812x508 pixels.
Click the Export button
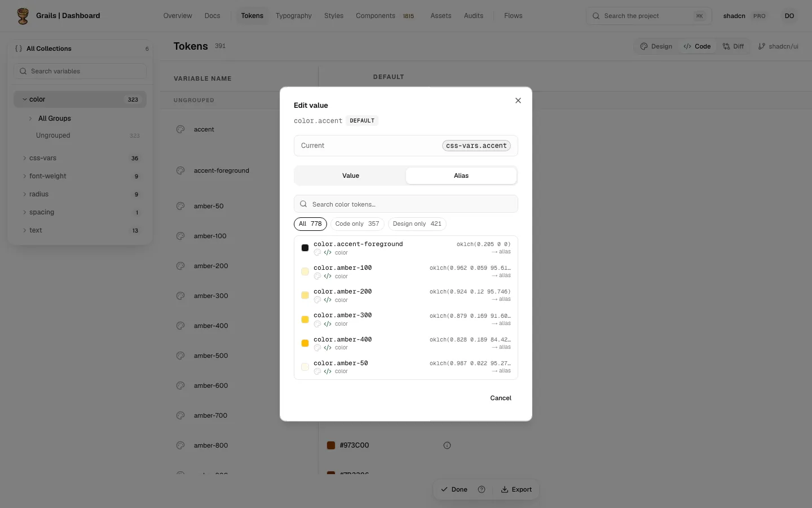pyautogui.click(x=517, y=489)
